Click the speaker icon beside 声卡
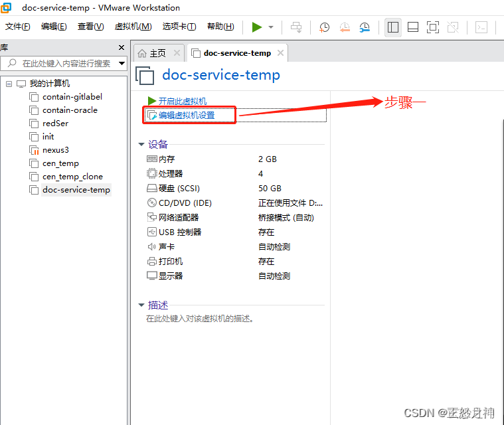The image size is (504, 425). click(151, 247)
